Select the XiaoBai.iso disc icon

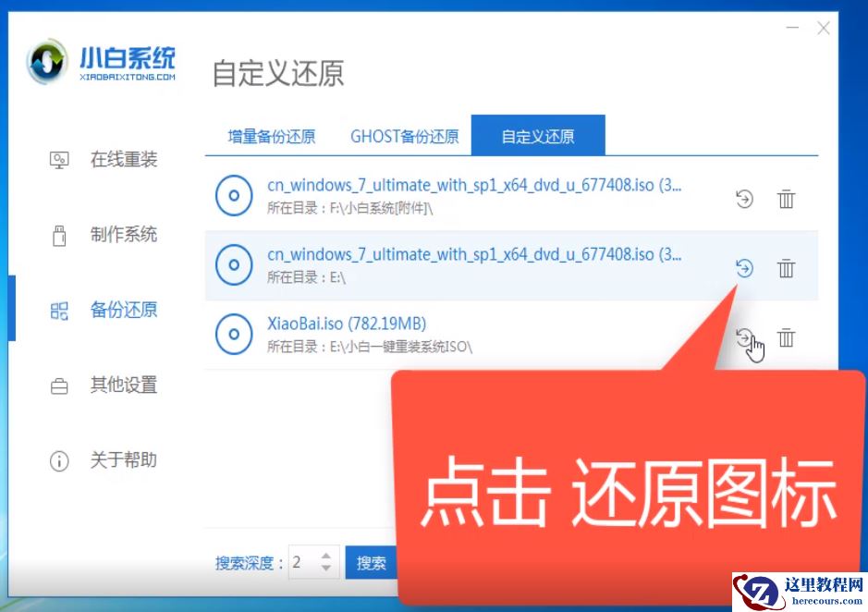point(234,335)
